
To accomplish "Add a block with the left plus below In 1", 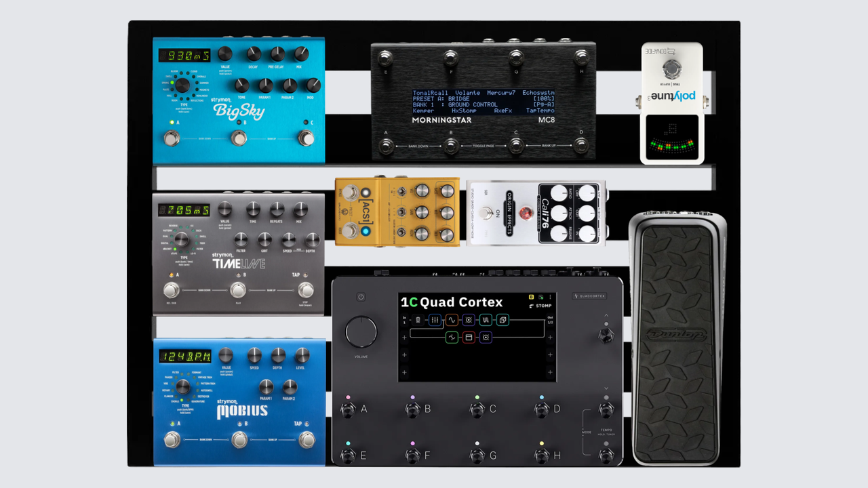I will pyautogui.click(x=406, y=337).
